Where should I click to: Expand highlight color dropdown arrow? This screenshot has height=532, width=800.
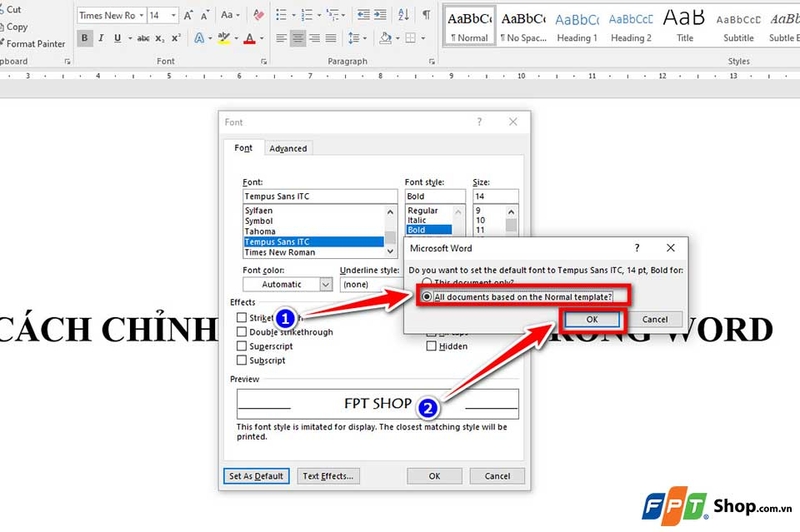click(x=237, y=38)
